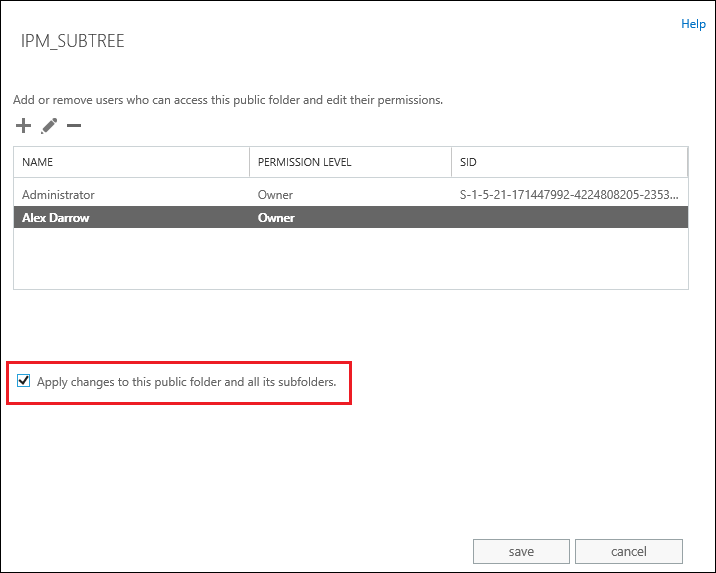This screenshot has width=716, height=573.
Task: Click the minus icon to remove user
Action: pyautogui.click(x=74, y=126)
